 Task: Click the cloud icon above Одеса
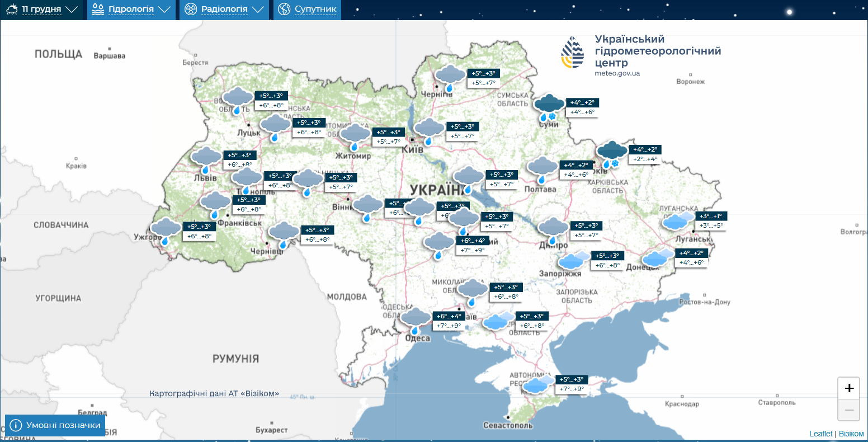coord(415,317)
